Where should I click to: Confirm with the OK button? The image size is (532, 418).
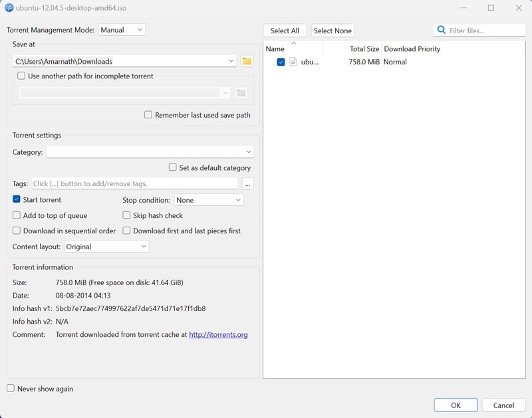(x=456, y=405)
